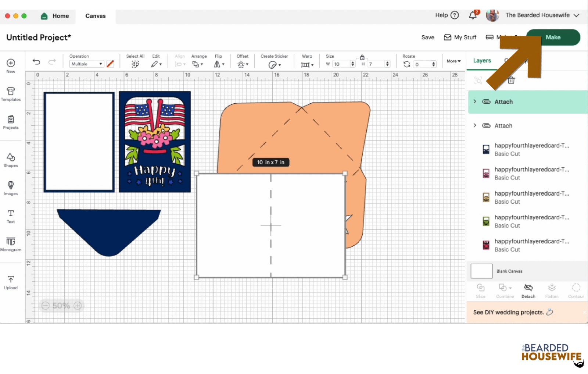The height and width of the screenshot is (374, 588).
Task: Open the Images library
Action: tap(11, 188)
